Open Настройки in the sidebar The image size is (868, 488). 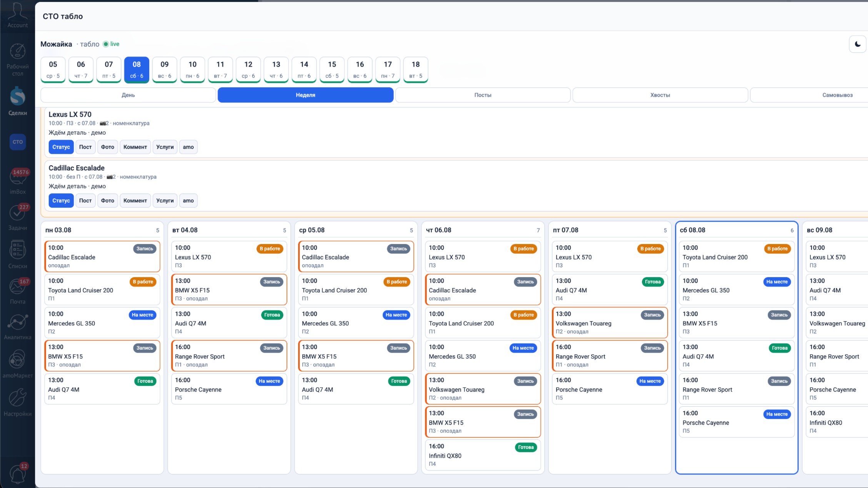click(17, 402)
